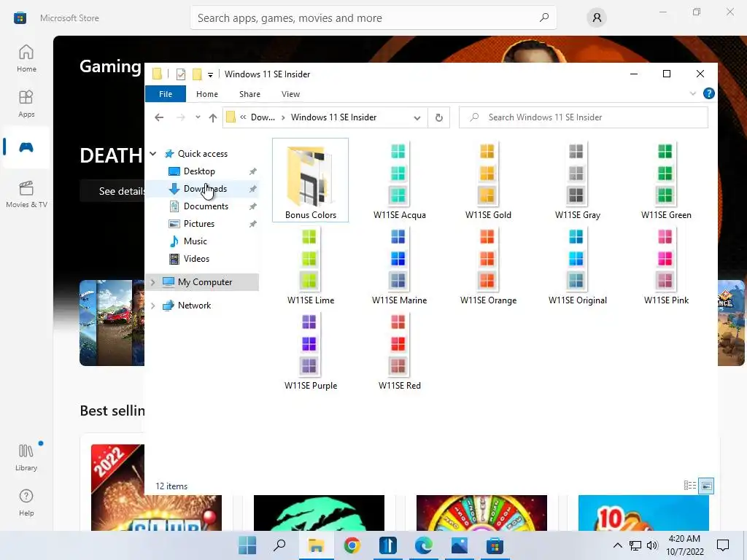
Task: Expand Network in navigation pane
Action: point(153,306)
